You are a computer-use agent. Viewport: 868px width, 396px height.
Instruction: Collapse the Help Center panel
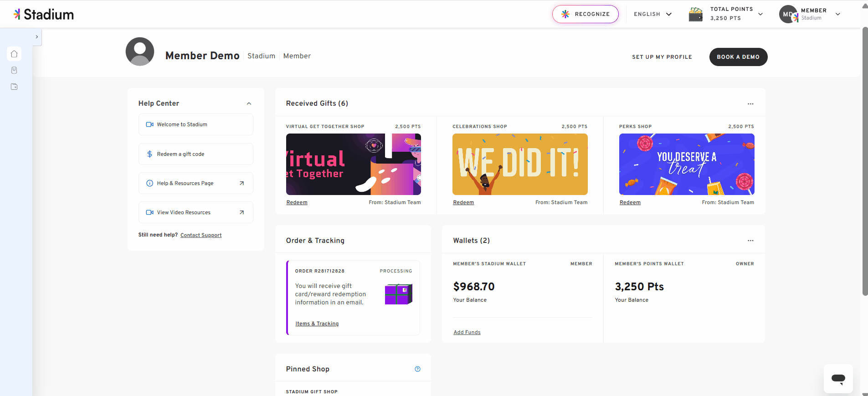pyautogui.click(x=249, y=103)
